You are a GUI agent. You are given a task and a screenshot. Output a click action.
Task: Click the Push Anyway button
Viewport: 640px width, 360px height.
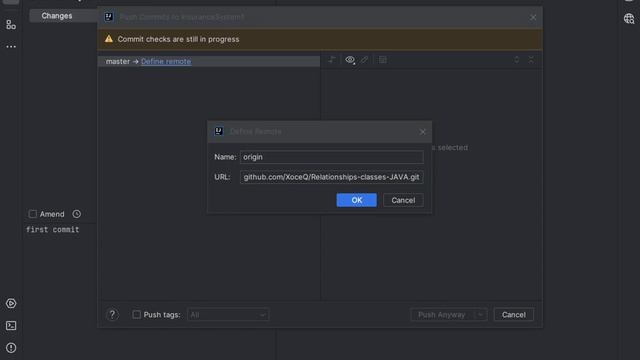click(x=442, y=315)
